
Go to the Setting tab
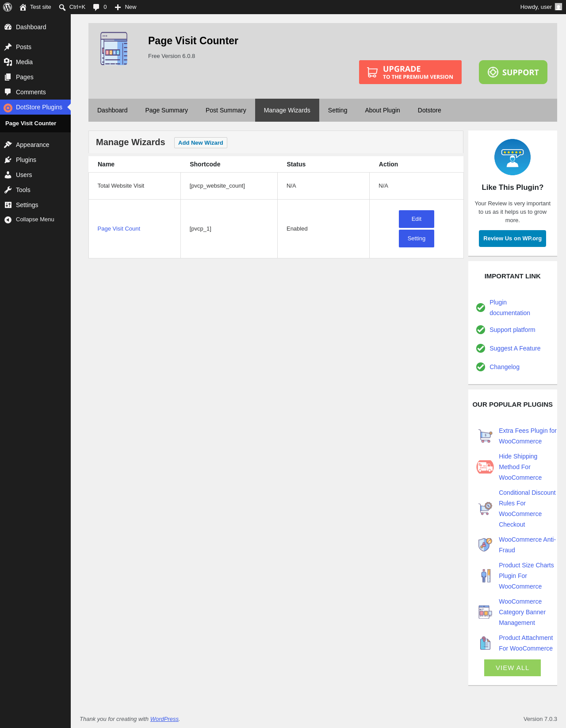[x=337, y=110]
